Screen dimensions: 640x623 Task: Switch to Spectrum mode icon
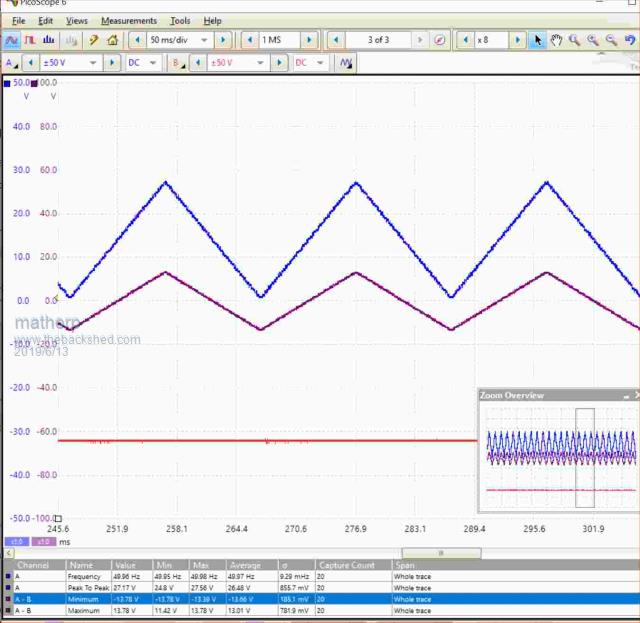(49, 40)
